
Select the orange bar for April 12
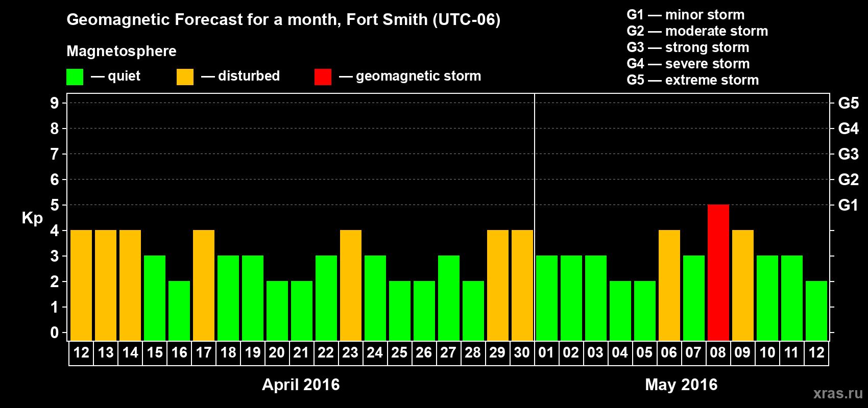click(81, 285)
